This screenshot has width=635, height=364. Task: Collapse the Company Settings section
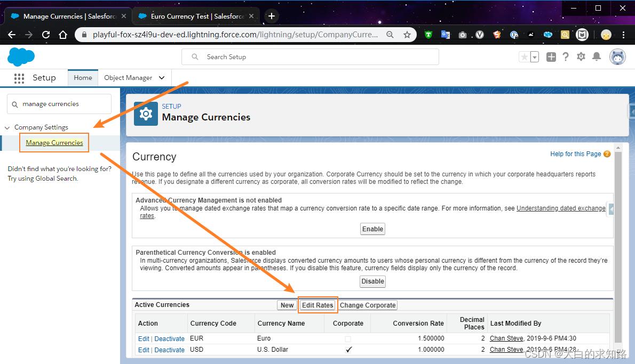pyautogui.click(x=7, y=127)
